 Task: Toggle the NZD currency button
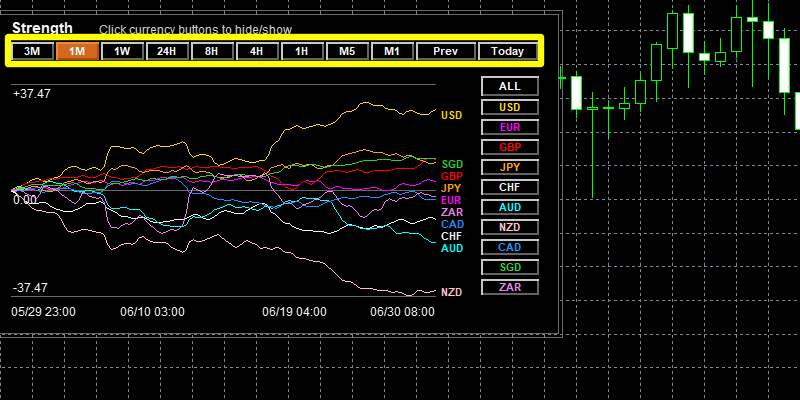(x=510, y=227)
